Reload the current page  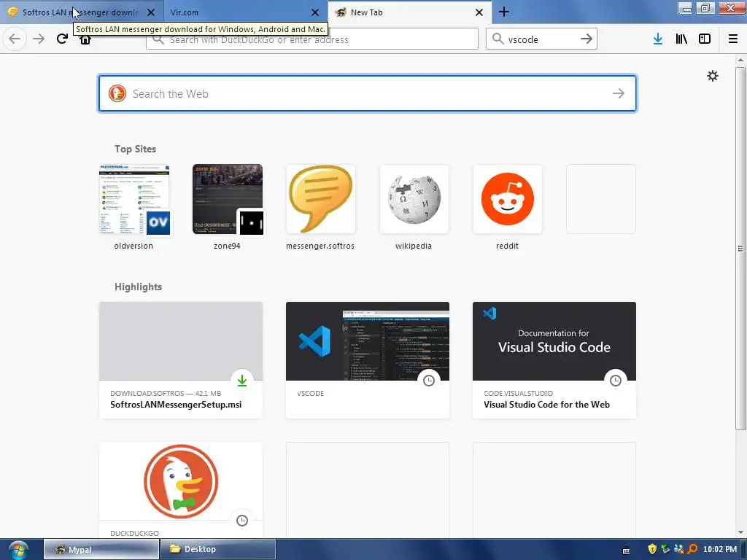tap(63, 39)
